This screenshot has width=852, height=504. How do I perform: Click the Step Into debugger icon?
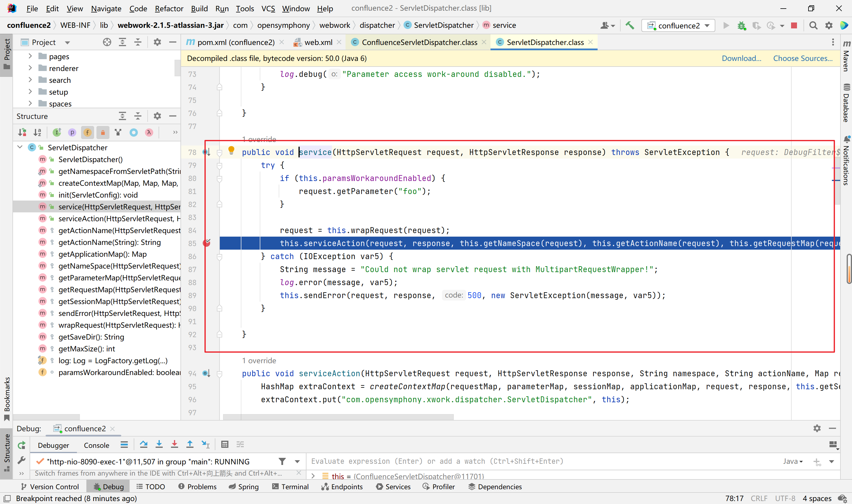point(159,445)
